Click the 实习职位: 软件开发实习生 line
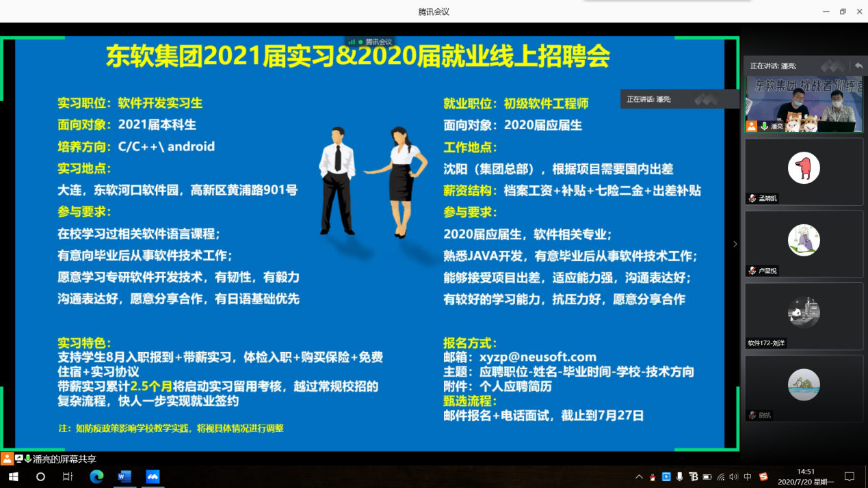 pyautogui.click(x=130, y=103)
